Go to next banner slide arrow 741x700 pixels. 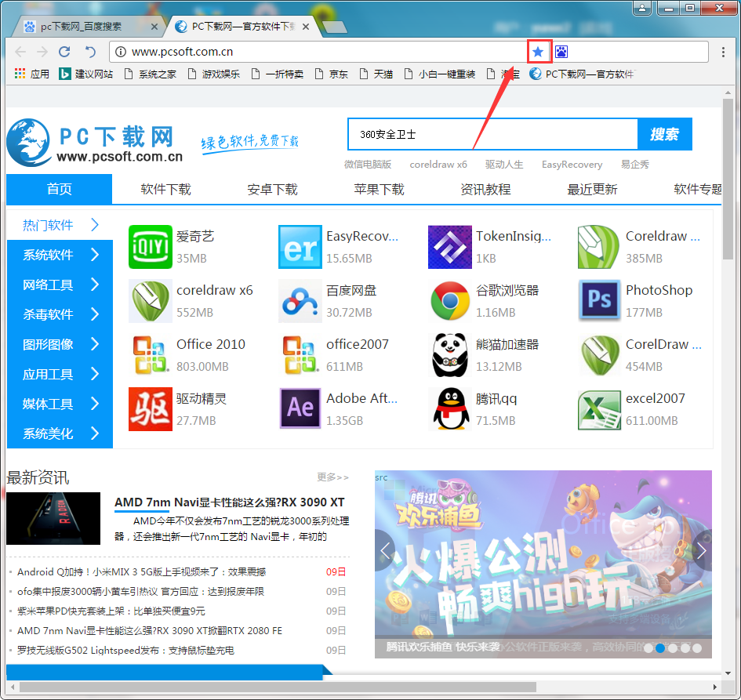(702, 550)
